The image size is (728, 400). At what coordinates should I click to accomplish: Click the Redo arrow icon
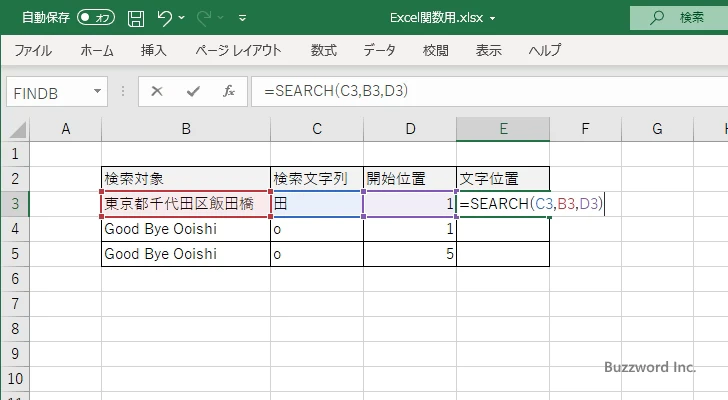coord(204,18)
